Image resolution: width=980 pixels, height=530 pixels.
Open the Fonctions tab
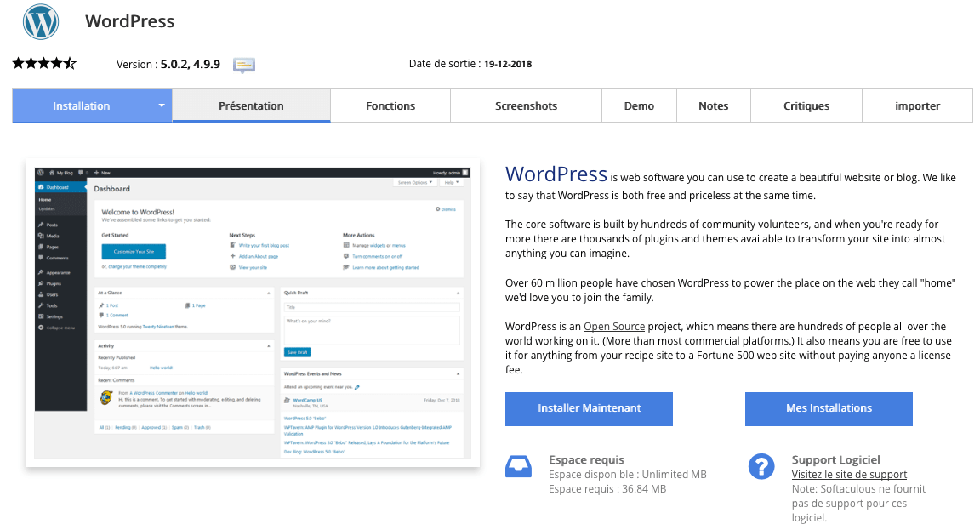point(390,105)
